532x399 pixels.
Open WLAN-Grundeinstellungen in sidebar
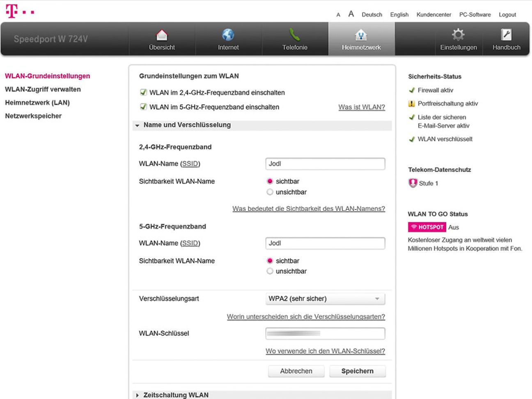pyautogui.click(x=48, y=76)
